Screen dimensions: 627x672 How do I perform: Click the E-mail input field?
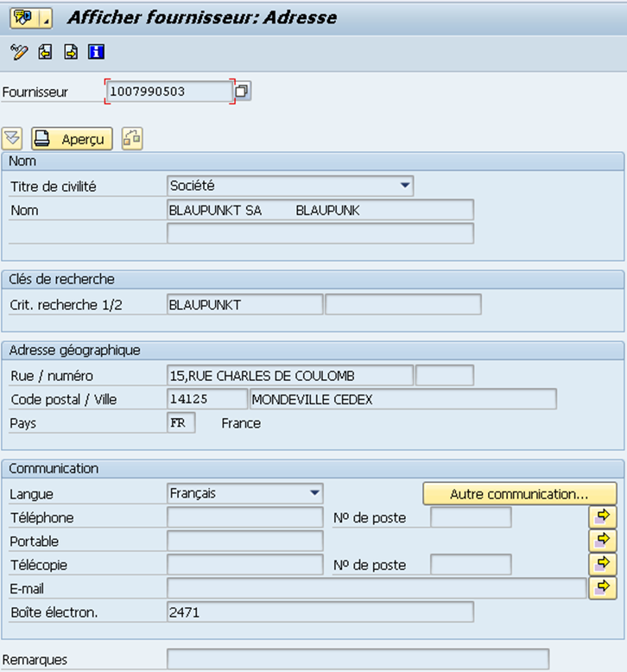point(377,588)
